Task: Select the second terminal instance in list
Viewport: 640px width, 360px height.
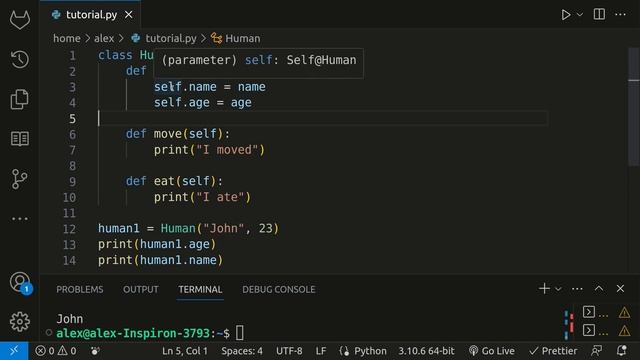Action: [x=589, y=330]
